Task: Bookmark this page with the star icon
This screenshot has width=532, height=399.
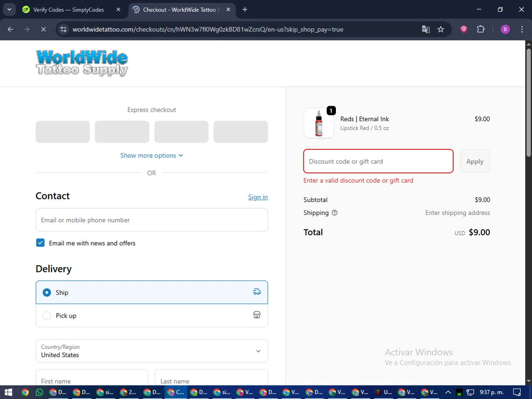Action: 441,29
